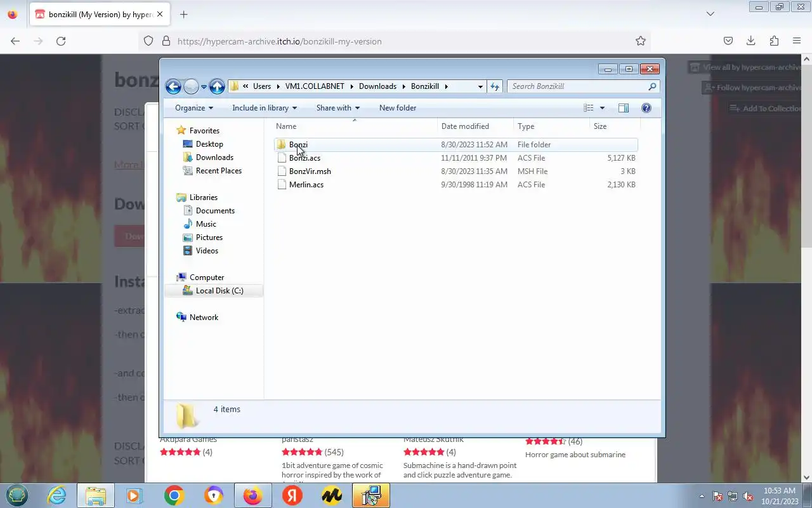Save page to Pocket

click(x=728, y=41)
